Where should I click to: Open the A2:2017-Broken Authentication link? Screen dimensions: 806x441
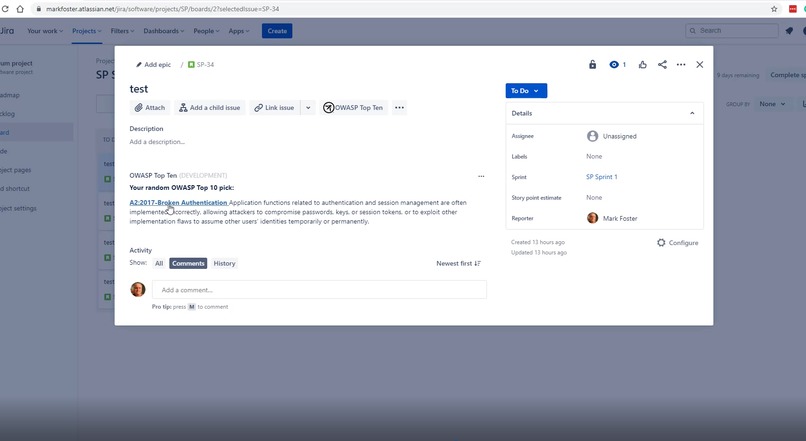[x=178, y=203]
